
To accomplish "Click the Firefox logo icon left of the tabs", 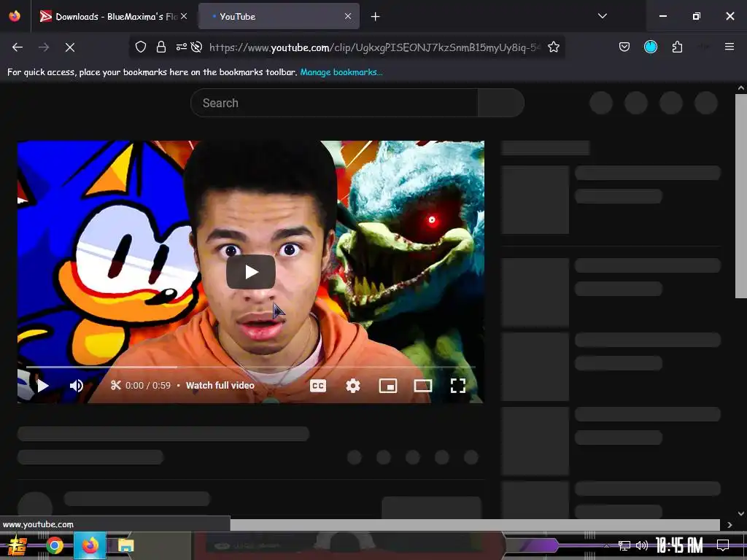I will point(15,16).
